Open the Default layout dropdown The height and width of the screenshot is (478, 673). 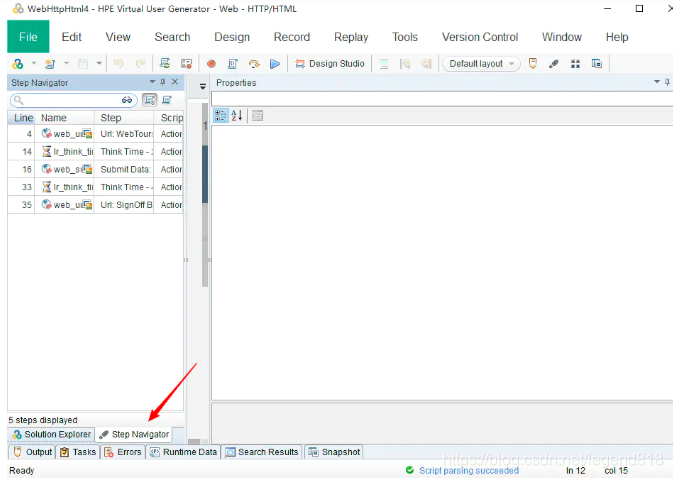pyautogui.click(x=481, y=64)
